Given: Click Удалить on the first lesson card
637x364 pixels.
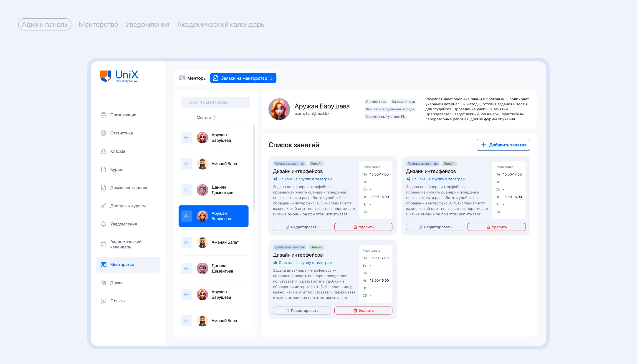Looking at the screenshot, I should (363, 227).
